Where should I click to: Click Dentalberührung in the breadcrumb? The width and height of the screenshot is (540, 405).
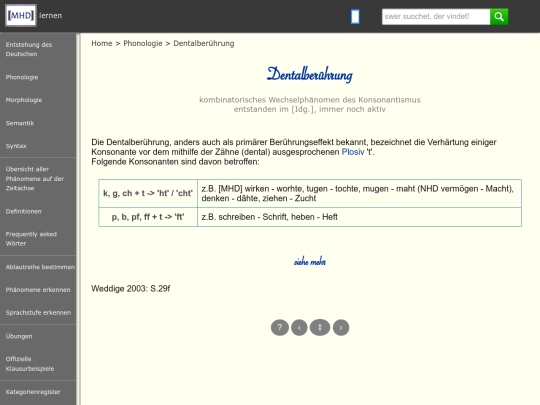(204, 43)
